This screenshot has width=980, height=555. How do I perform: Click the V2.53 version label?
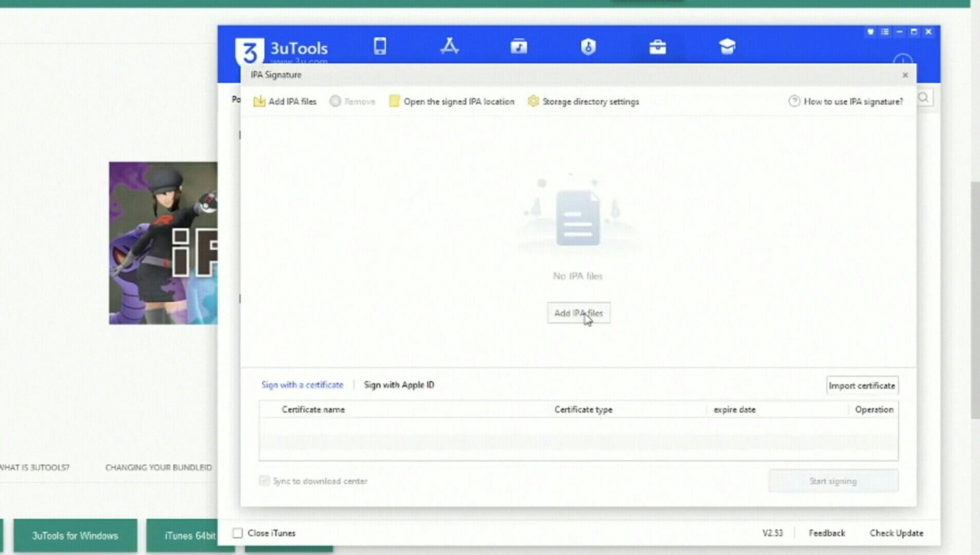tap(772, 533)
